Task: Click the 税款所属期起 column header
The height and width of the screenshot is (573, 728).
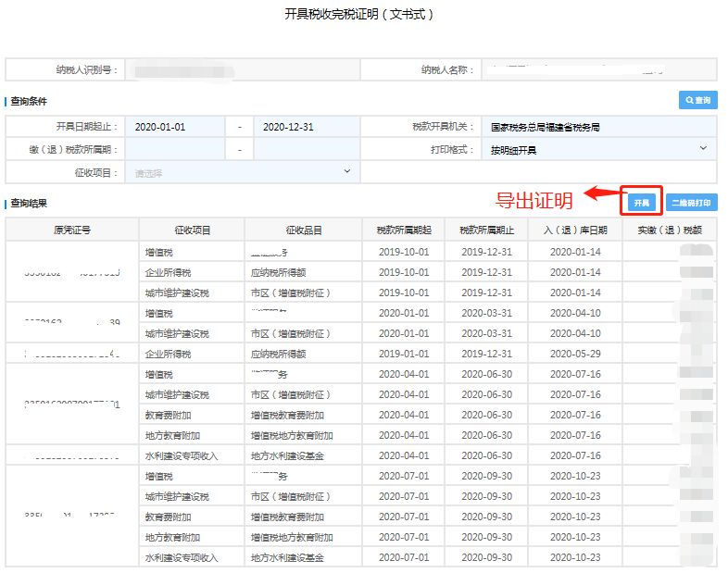Action: [x=403, y=230]
